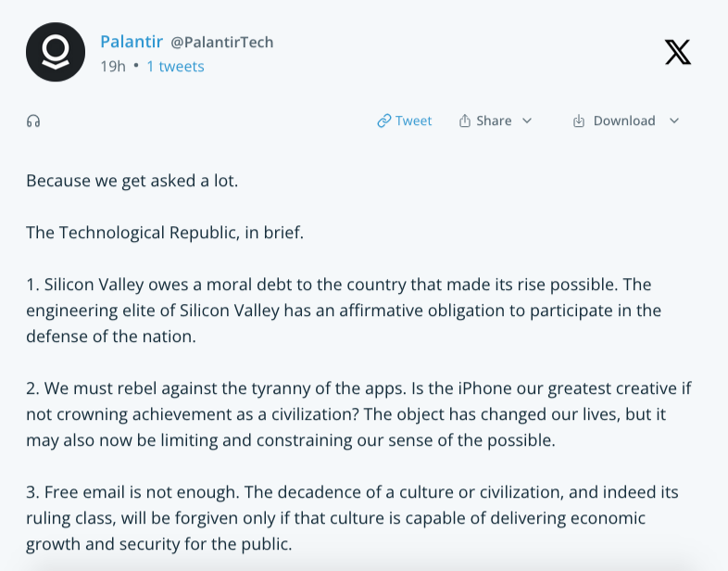Click the chain-link icon beside Tweet
728x571 pixels.
[x=383, y=121]
